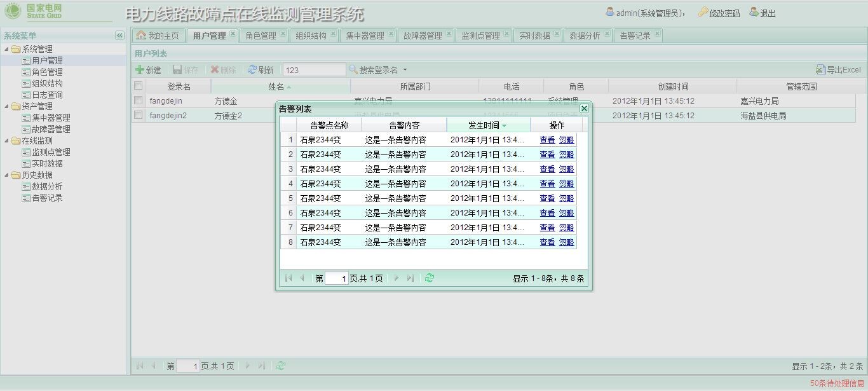Click the search input field containing 123

click(x=314, y=70)
